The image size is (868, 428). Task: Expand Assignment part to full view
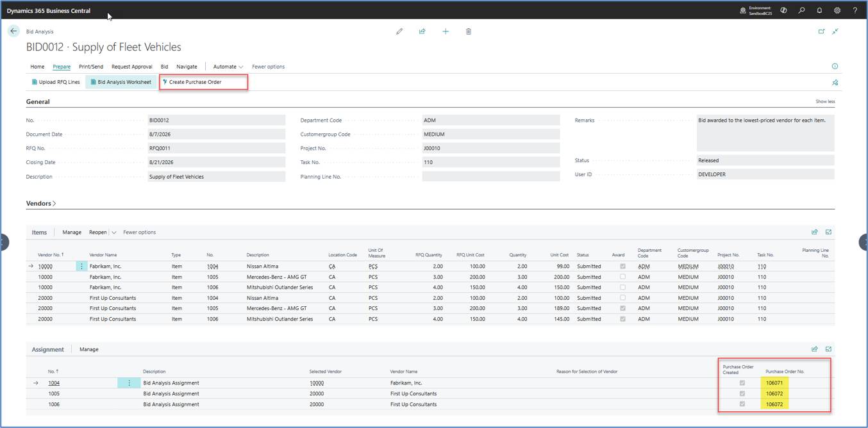pos(828,349)
